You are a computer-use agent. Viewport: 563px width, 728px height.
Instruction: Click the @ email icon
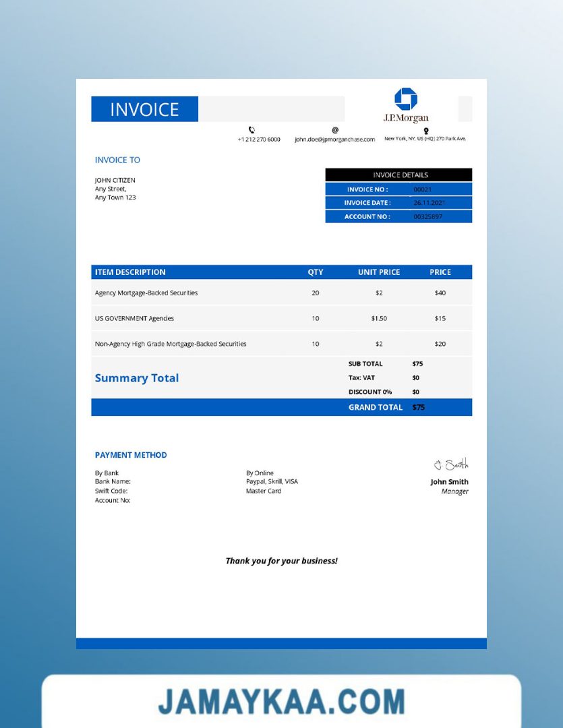[335, 130]
